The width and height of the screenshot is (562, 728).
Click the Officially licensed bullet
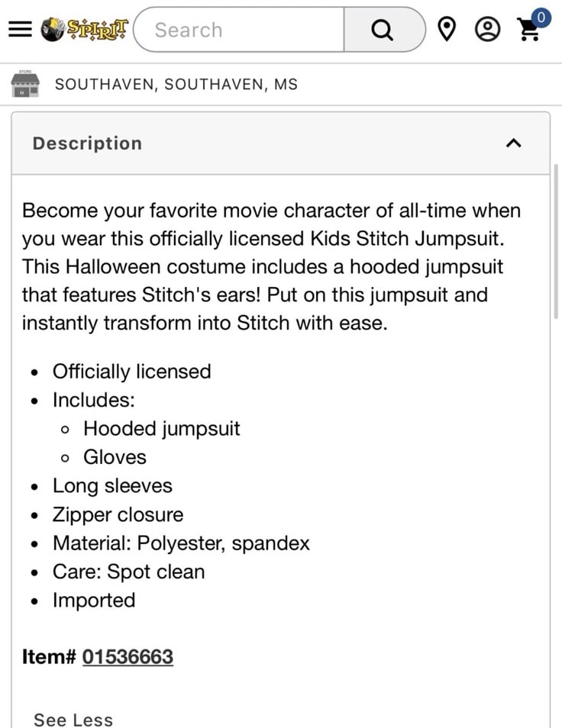pyautogui.click(x=131, y=372)
